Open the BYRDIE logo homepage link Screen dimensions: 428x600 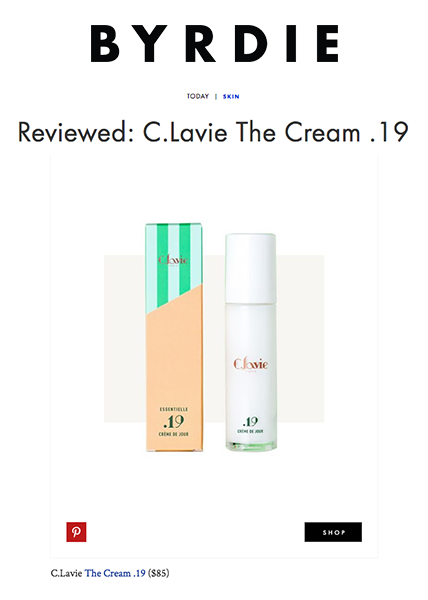click(215, 44)
